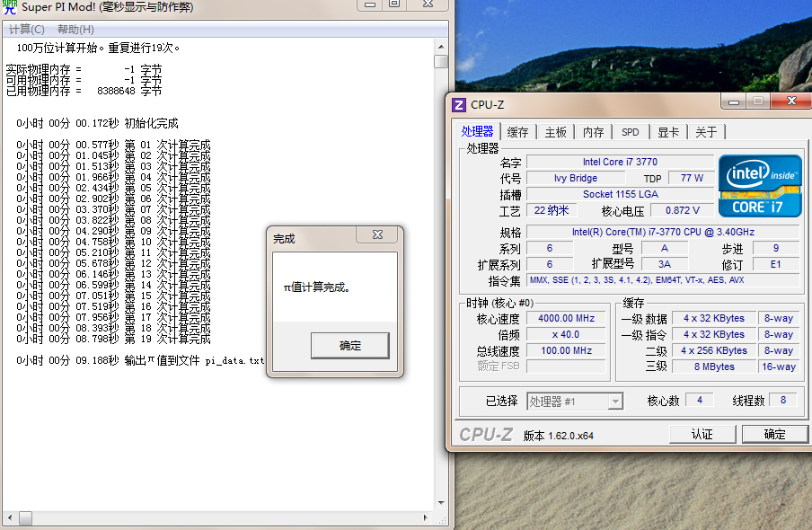Maximize the Super PI window

(394, 4)
